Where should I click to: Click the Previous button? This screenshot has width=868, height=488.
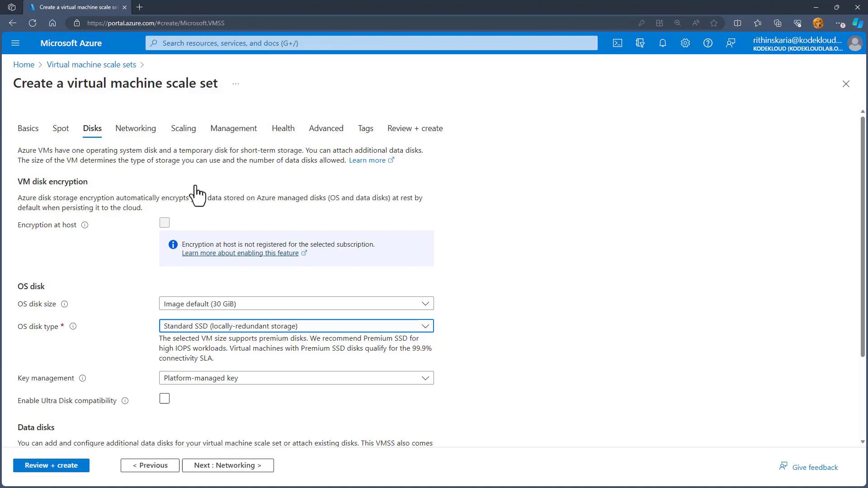coord(150,465)
